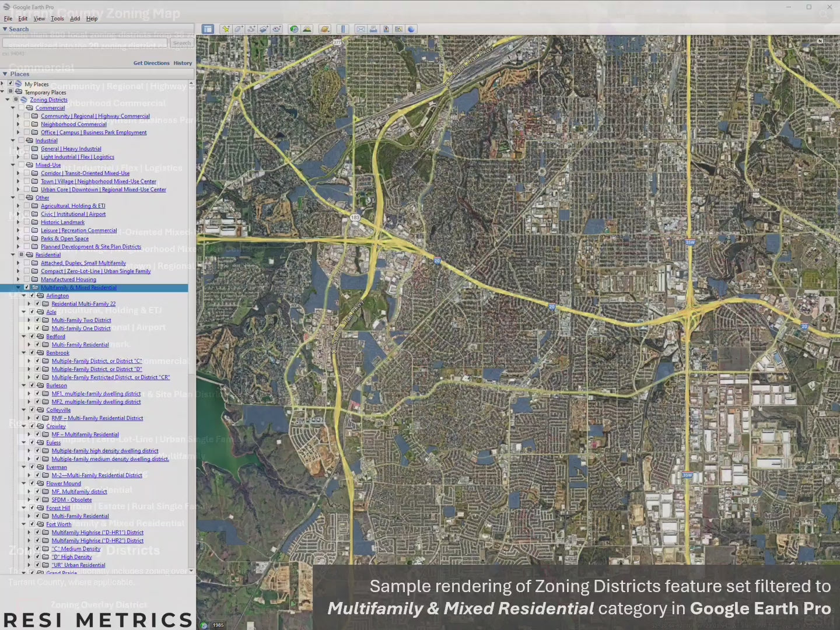Click the Print icon

click(373, 29)
